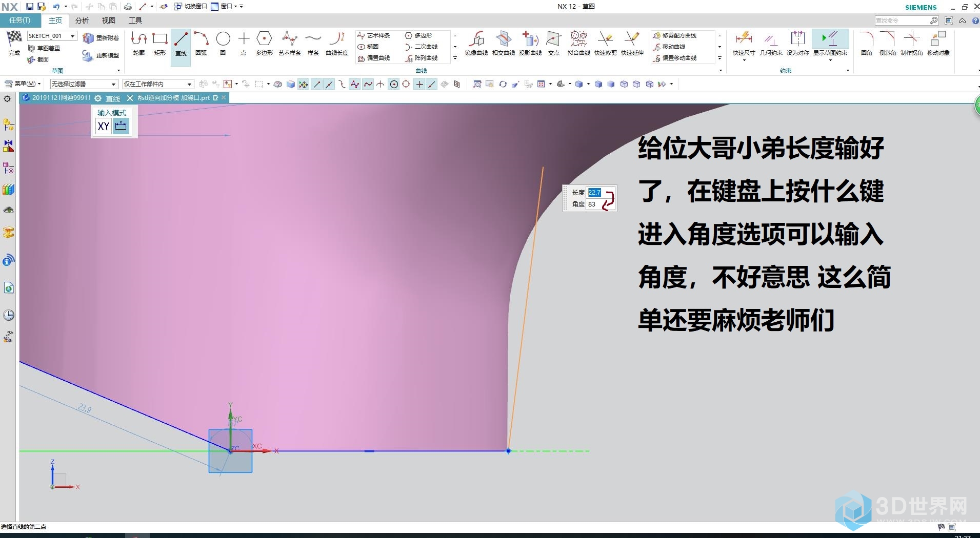Click the Find Command (查找命令) search box

[x=907, y=20]
